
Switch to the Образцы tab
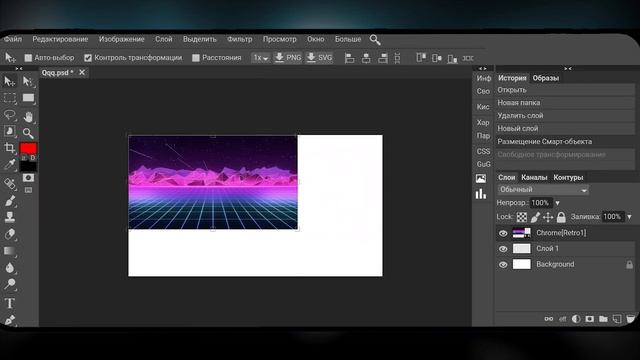tap(546, 78)
